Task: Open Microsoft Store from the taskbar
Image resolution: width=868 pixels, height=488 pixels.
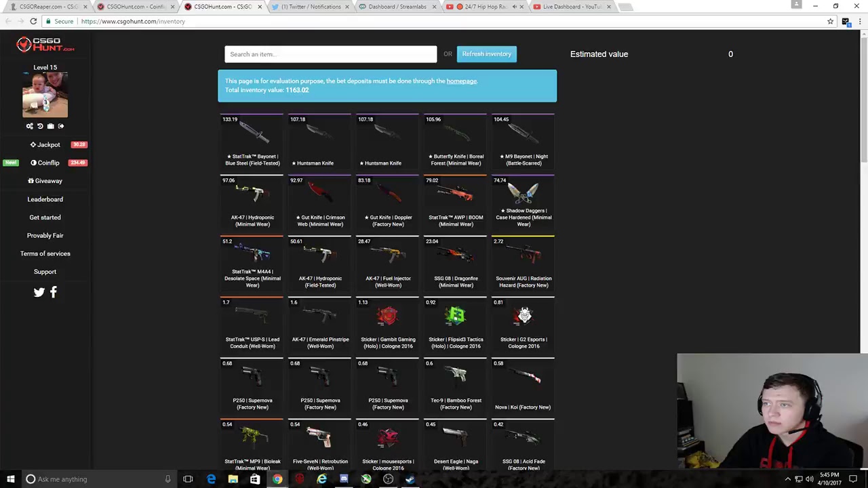Action: pyautogui.click(x=255, y=479)
